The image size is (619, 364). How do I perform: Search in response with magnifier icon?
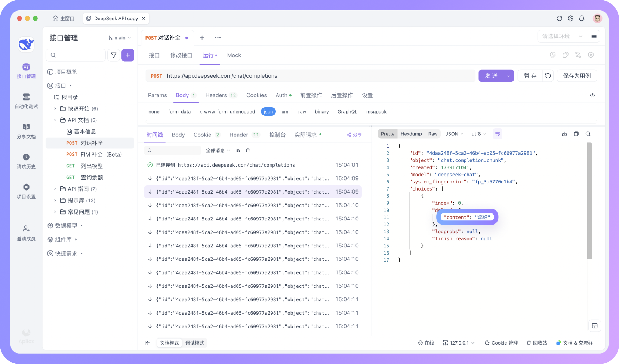coord(588,134)
